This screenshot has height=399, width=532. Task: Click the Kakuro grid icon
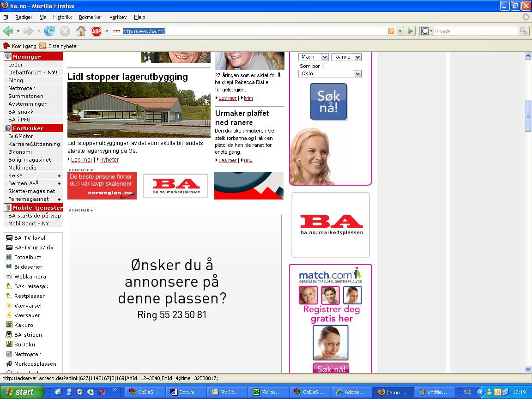pos(9,325)
